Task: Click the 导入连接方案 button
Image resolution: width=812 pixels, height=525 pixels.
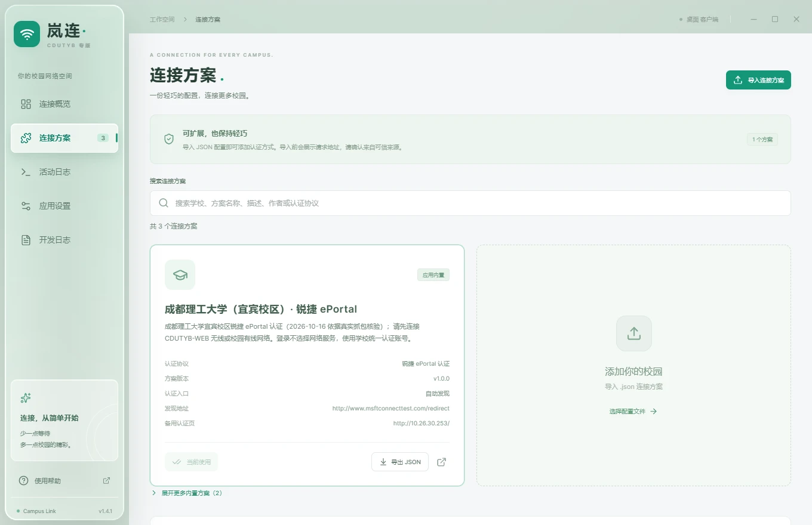Action: [x=758, y=80]
